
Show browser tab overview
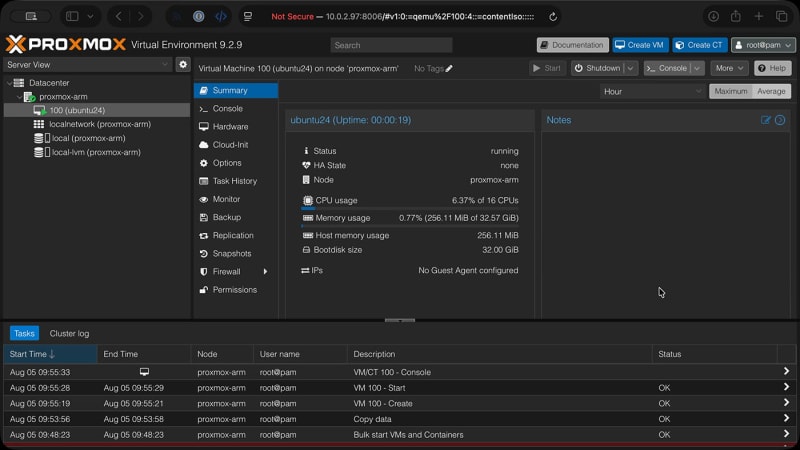(782, 16)
